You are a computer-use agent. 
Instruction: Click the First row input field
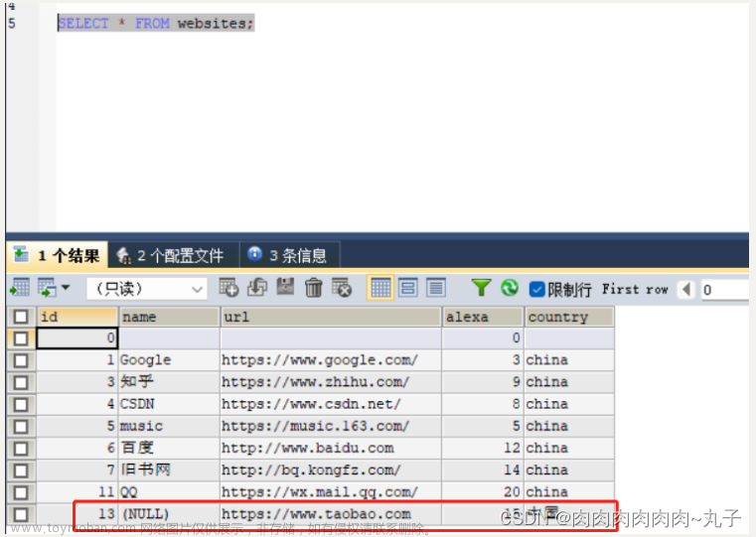point(725,290)
